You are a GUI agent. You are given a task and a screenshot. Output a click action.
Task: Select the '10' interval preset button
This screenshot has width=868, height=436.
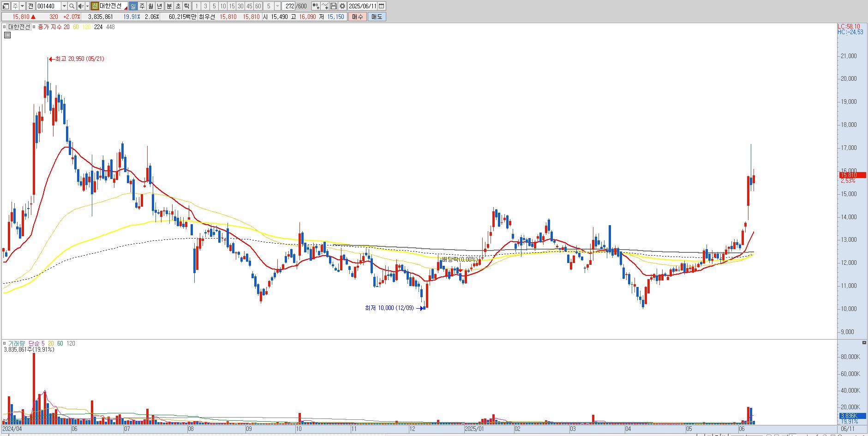tap(223, 6)
